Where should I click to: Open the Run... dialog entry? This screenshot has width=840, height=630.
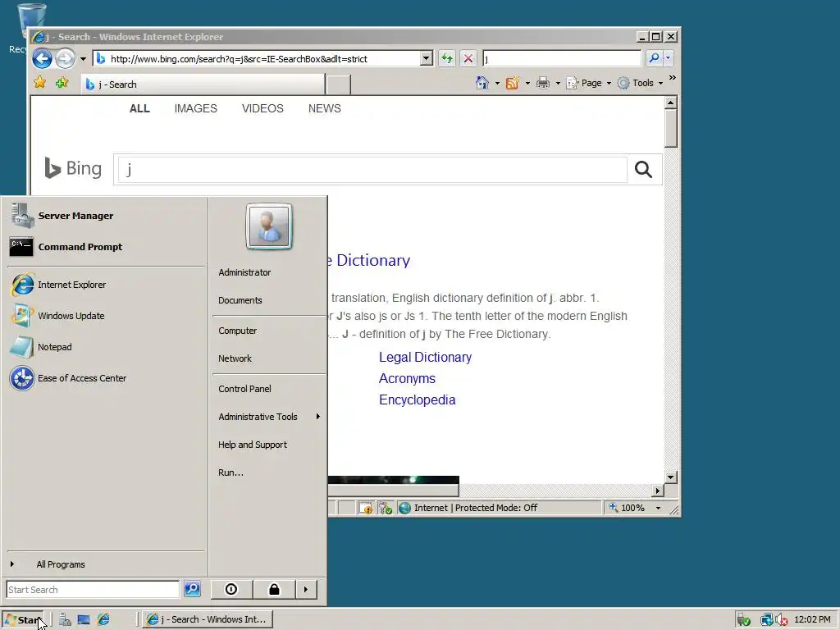point(268,472)
